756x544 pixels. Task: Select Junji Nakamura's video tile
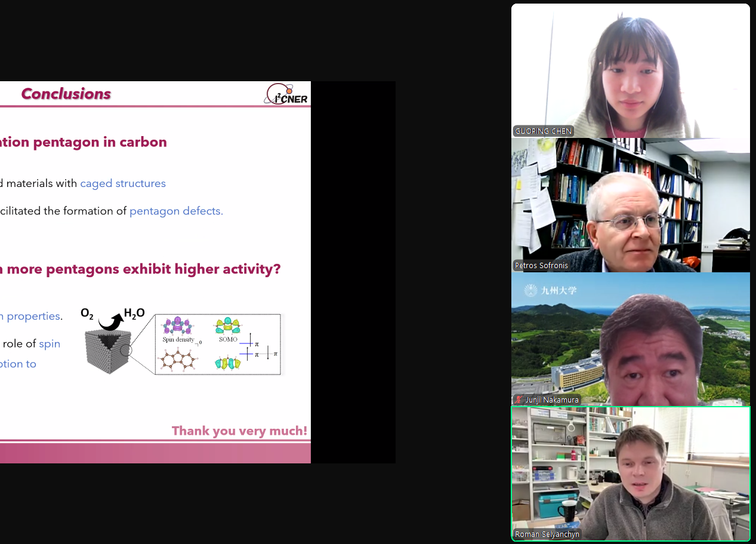click(x=630, y=339)
